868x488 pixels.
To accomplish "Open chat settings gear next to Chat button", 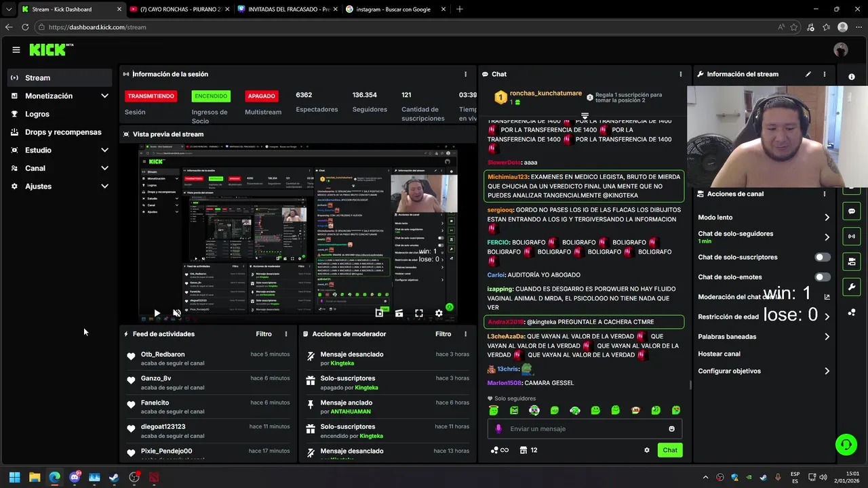I will (x=647, y=450).
